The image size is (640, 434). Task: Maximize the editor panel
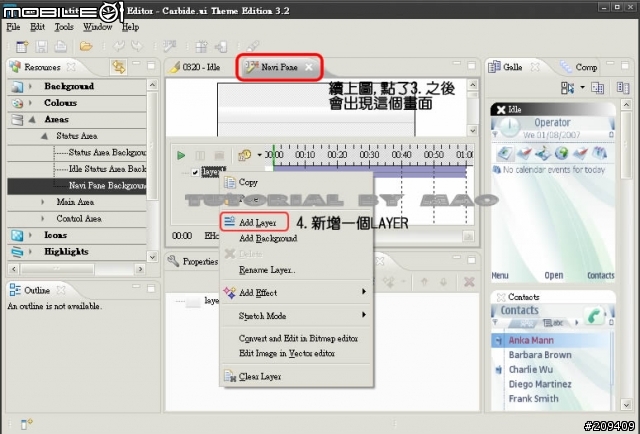pyautogui.click(x=471, y=65)
